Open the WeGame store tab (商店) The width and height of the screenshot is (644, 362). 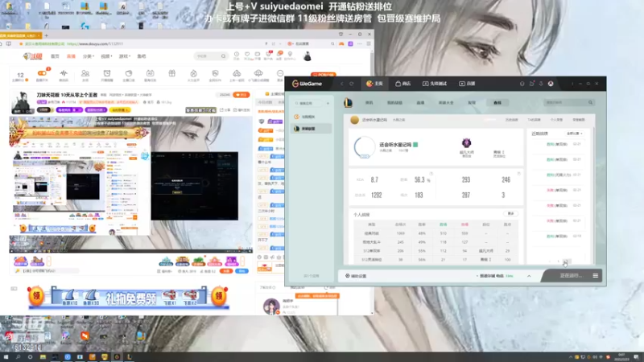403,84
